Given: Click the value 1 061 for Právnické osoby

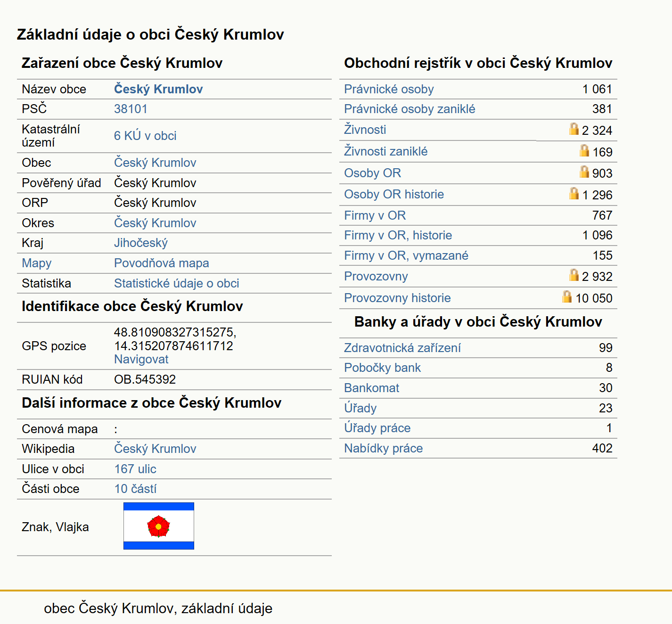Looking at the screenshot, I should [597, 89].
